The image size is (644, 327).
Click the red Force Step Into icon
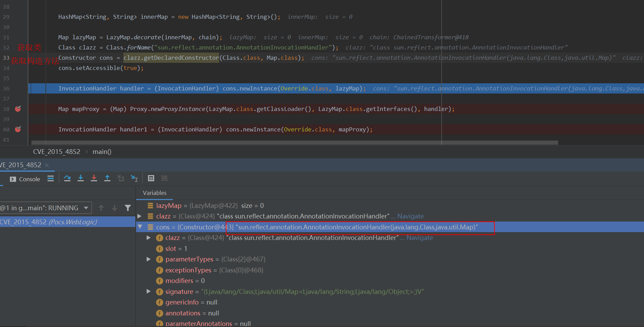click(x=94, y=178)
